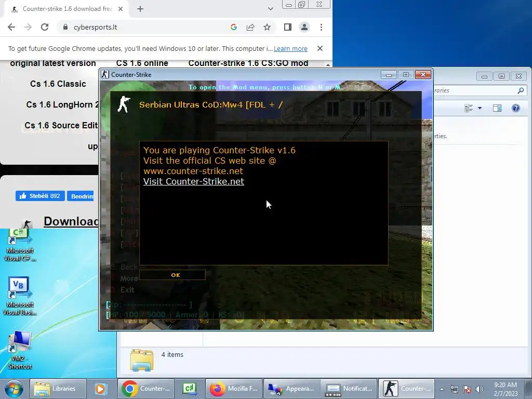This screenshot has width=532, height=399.
Task: Click the volume speaker tray icon
Action: pyautogui.click(x=479, y=389)
